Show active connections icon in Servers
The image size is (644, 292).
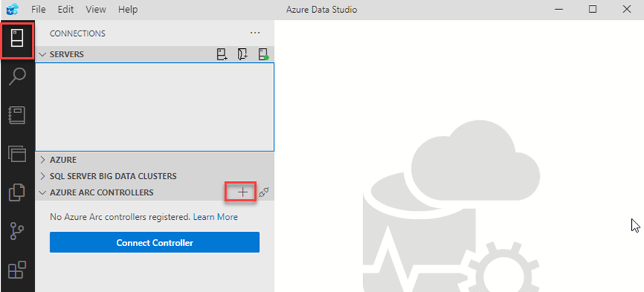point(263,54)
